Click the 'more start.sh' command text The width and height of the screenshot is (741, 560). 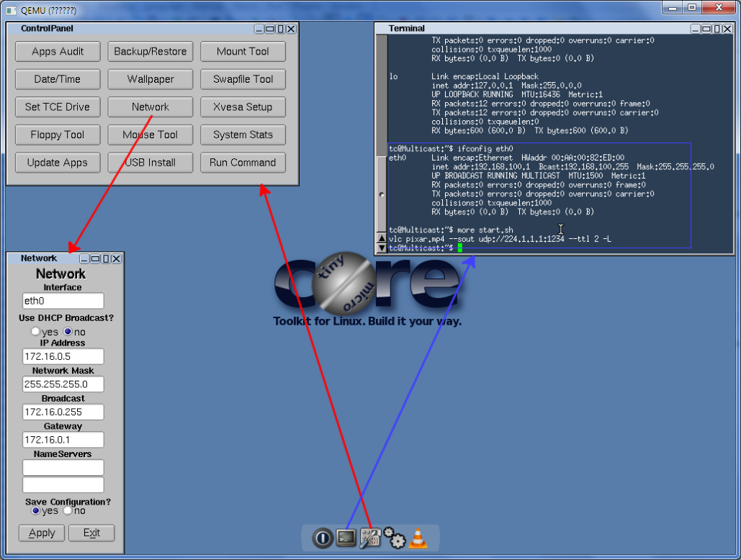485,230
